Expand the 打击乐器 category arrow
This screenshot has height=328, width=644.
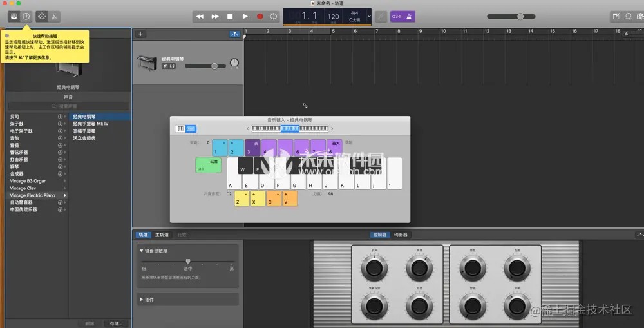pyautogui.click(x=65, y=159)
